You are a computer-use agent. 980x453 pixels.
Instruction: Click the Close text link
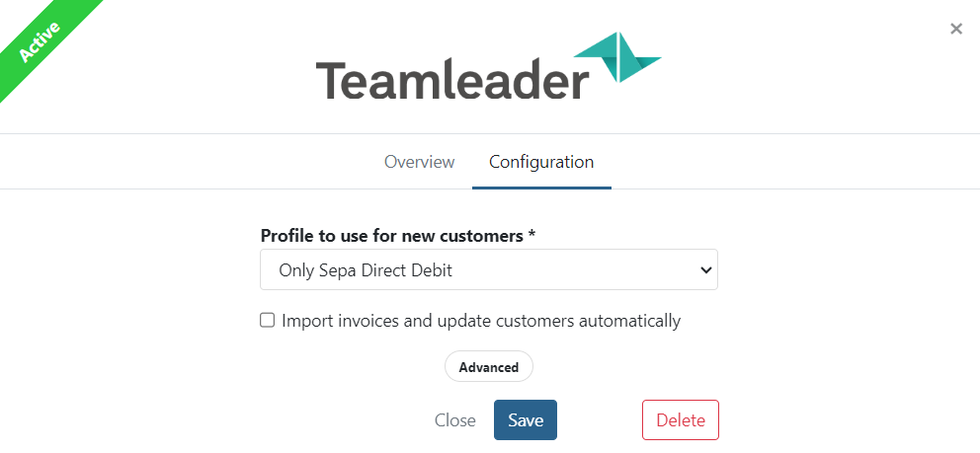coord(455,420)
